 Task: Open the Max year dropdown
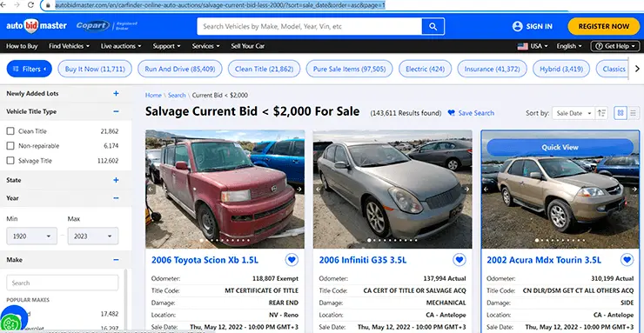point(93,236)
